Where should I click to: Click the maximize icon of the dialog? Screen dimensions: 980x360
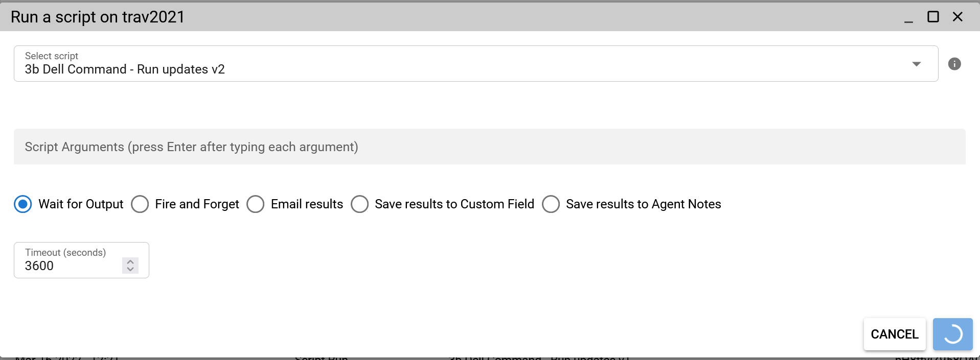coord(933,16)
